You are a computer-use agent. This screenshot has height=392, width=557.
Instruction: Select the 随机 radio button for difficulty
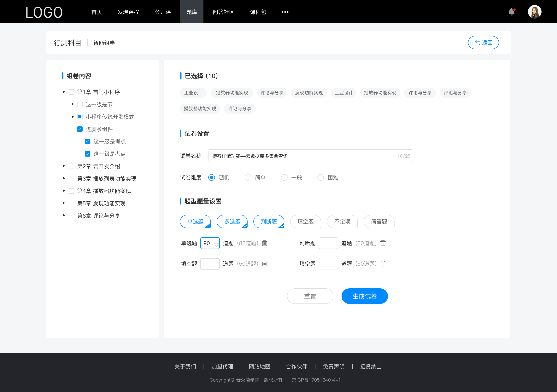tap(211, 177)
